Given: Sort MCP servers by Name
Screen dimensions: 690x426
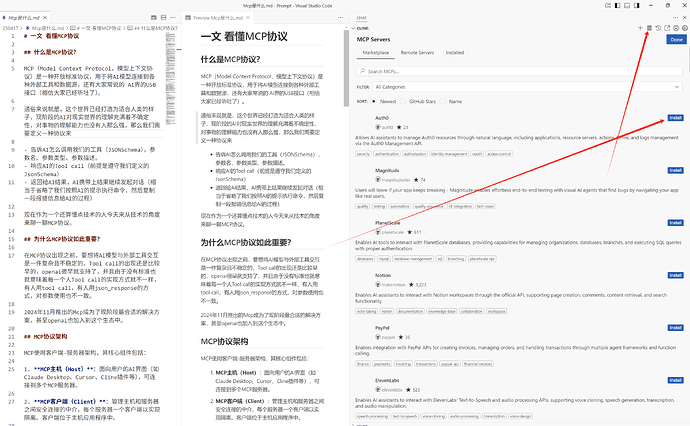Looking at the screenshot, I should [443, 101].
